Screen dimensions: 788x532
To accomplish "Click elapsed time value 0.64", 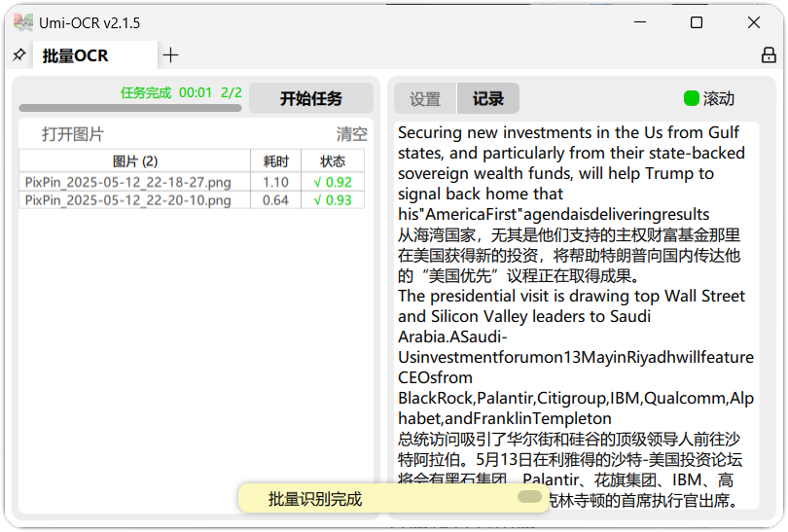I will (x=276, y=200).
